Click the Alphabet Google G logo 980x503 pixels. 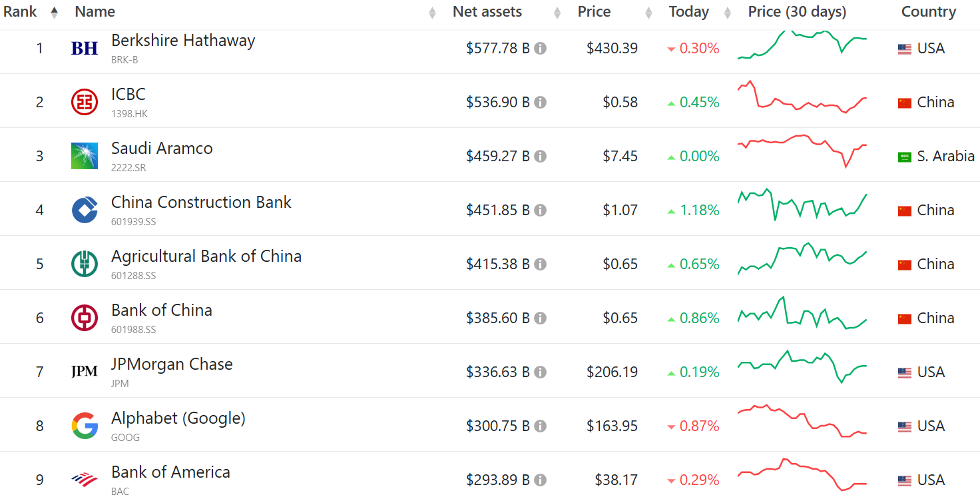[85, 426]
